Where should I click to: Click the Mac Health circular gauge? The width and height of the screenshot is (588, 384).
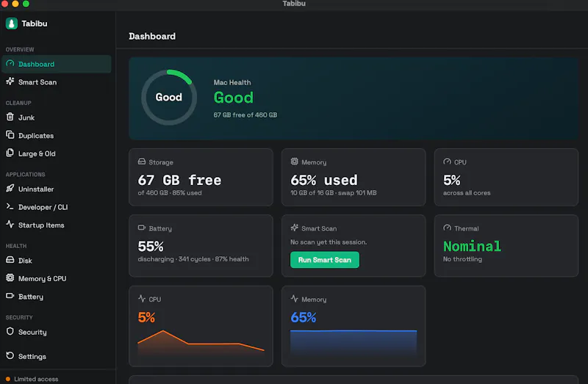(x=169, y=97)
